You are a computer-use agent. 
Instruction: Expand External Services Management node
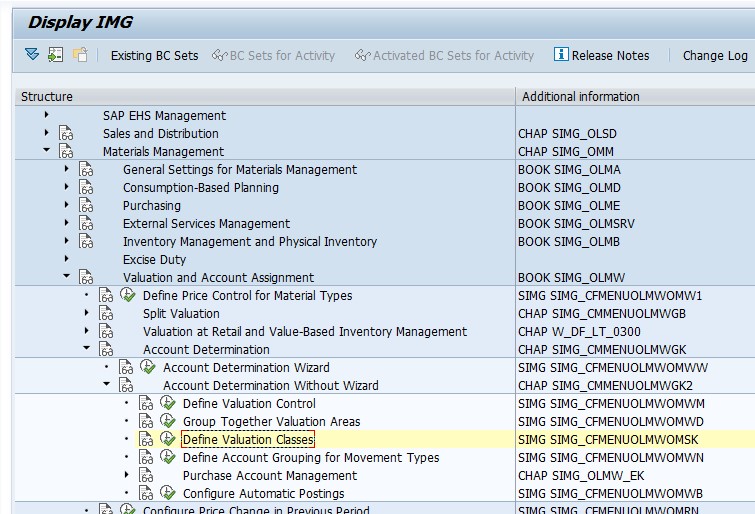[66, 223]
